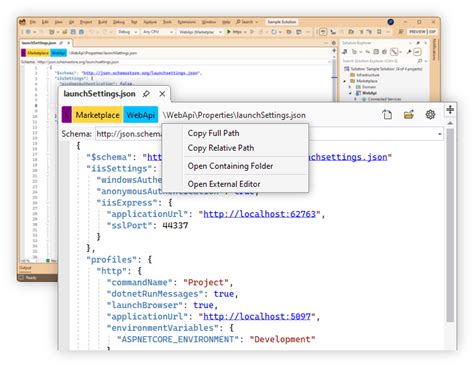Viewport: 474px width, 367px height.
Task: Open the Debug configuration dropdown
Action: click(x=128, y=32)
